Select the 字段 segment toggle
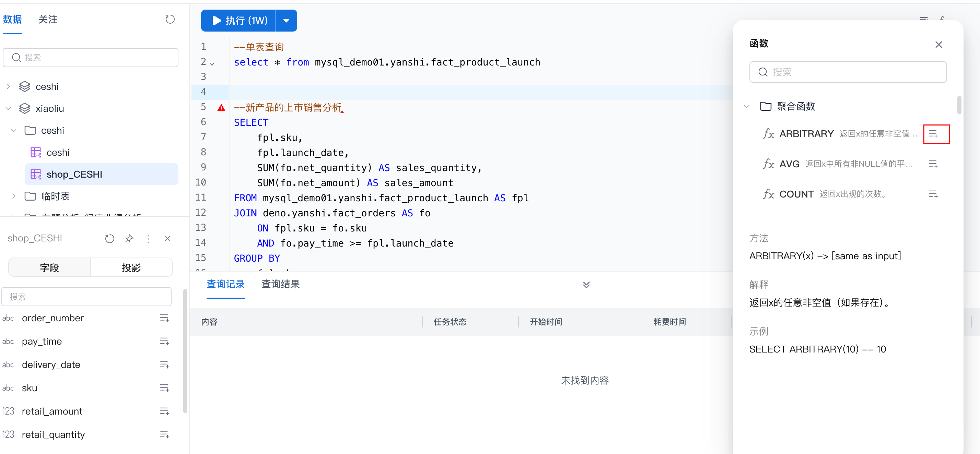Screen dimensions: 980x454 click(49, 268)
